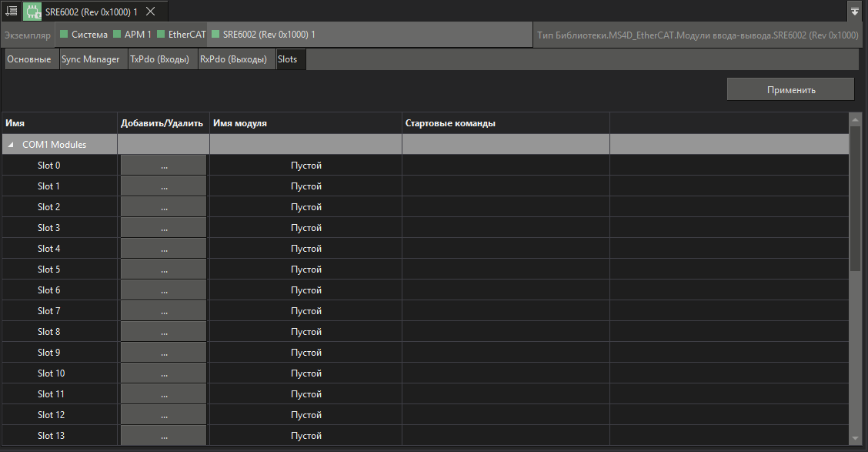Open add/remove button for Slot 11
Viewport: 868px width, 452px height.
click(x=164, y=393)
